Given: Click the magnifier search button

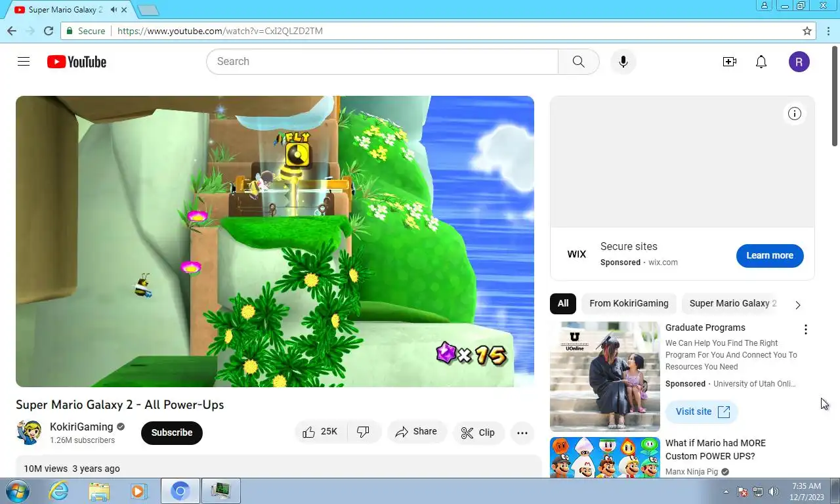Looking at the screenshot, I should click(x=578, y=62).
